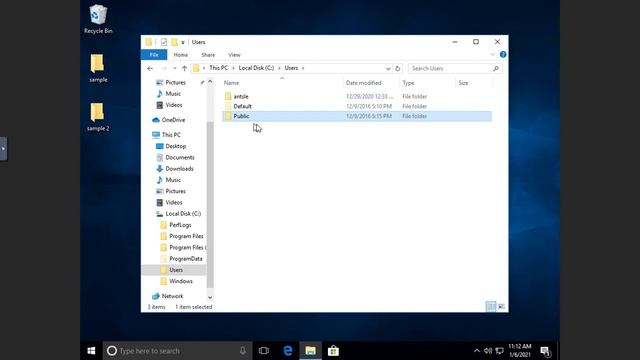640x360 pixels.
Task: Open the quick access toolbar dropdown
Action: tap(183, 42)
